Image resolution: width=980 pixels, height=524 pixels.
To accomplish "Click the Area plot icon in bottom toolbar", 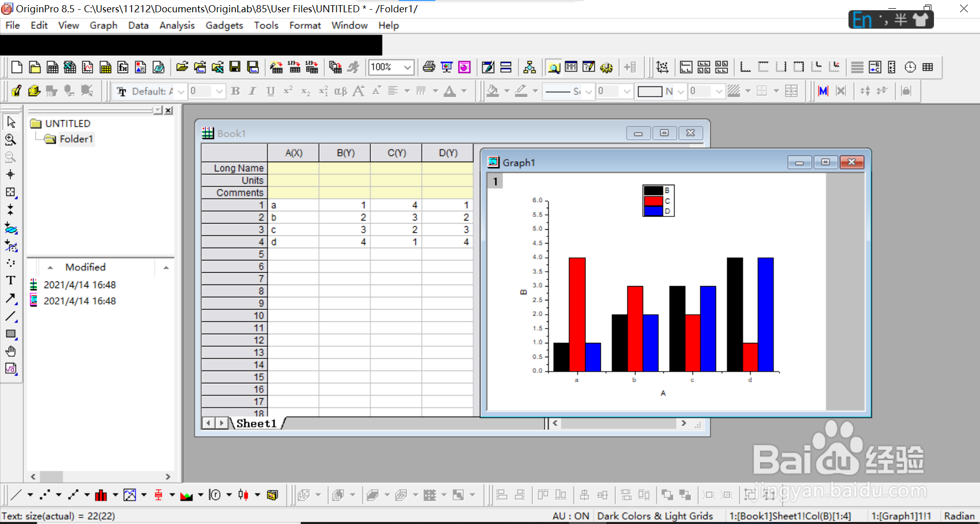I will pos(186,495).
